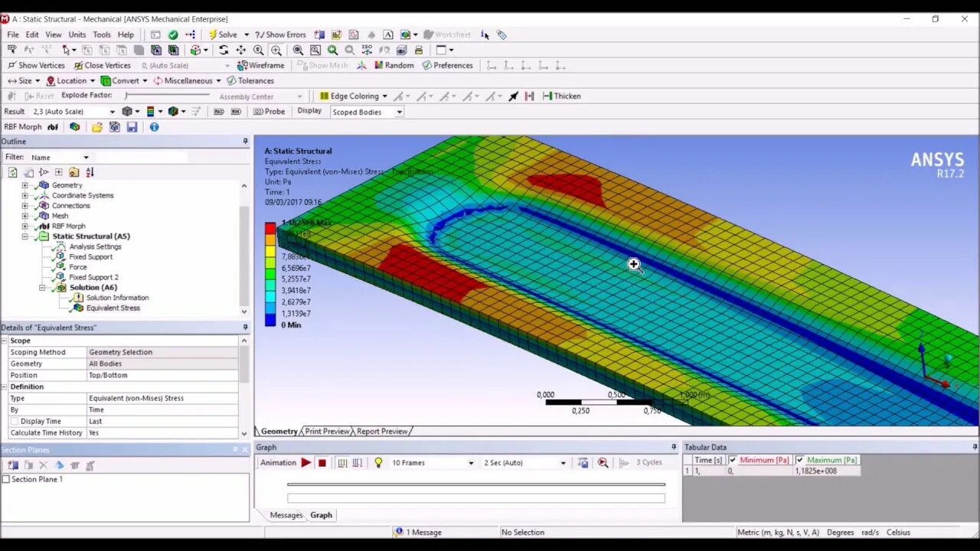
Task: Select the Force item in the outline
Action: coord(78,267)
